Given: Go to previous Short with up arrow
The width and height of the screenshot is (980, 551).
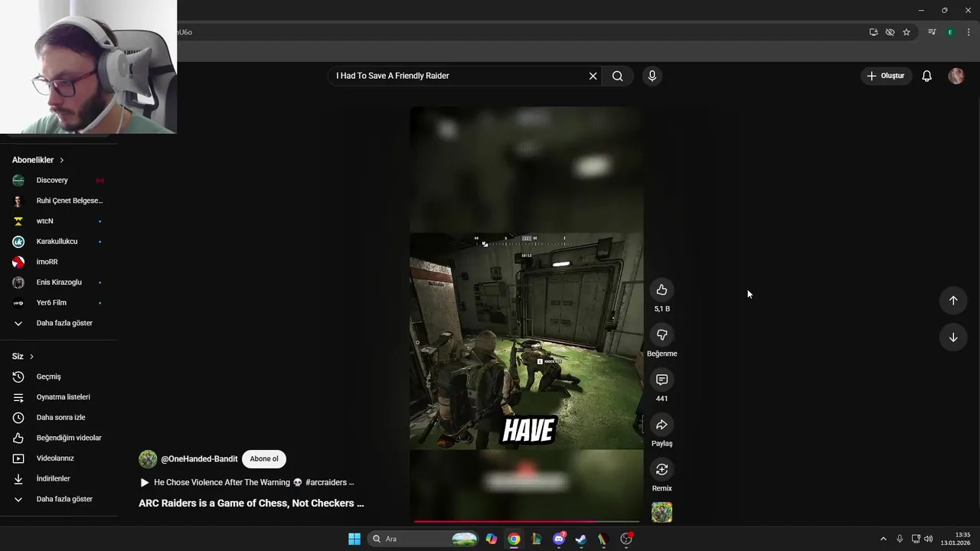Looking at the screenshot, I should [953, 300].
